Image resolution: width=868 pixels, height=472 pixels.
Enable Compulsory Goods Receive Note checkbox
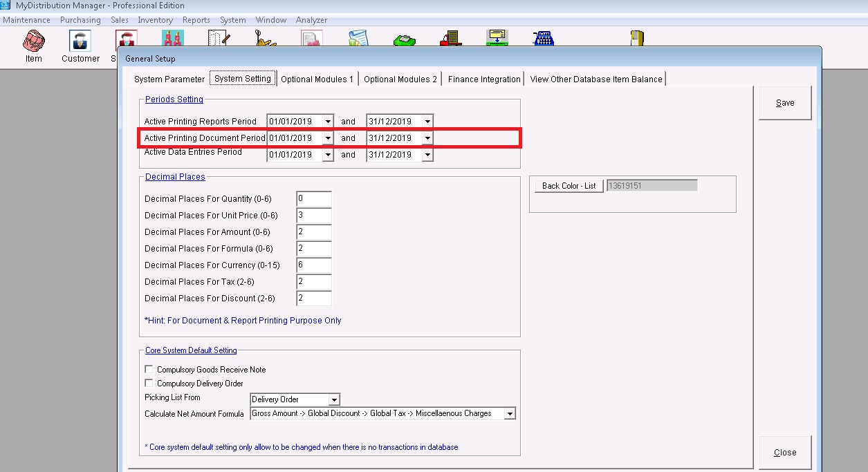(149, 370)
